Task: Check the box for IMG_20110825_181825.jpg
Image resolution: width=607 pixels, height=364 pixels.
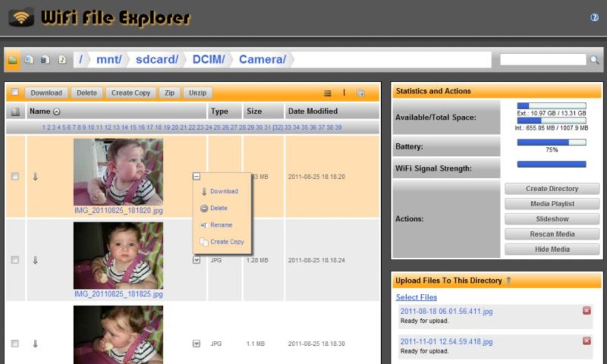Action: point(15,260)
